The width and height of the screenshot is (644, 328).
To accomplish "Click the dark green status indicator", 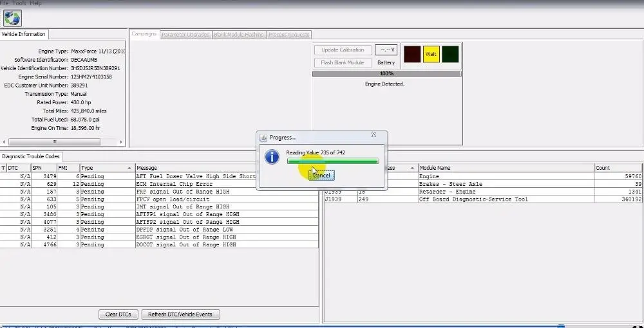I will pos(450,54).
